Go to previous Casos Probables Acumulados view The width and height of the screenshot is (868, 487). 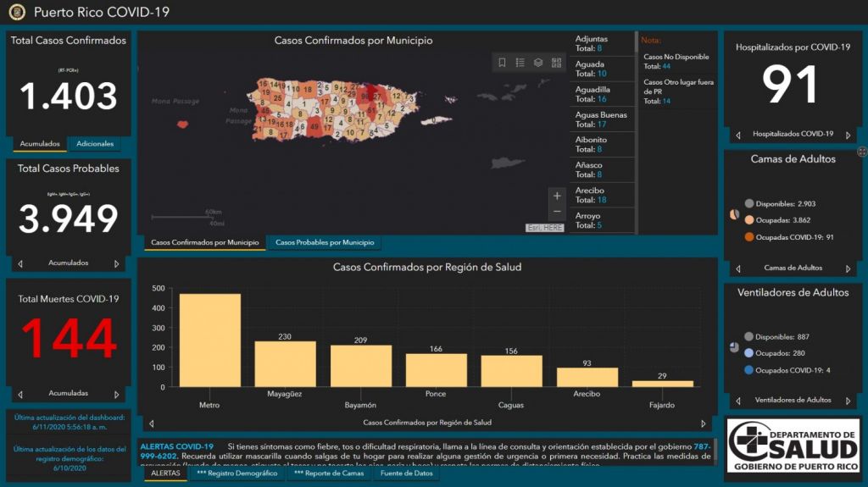[20, 263]
